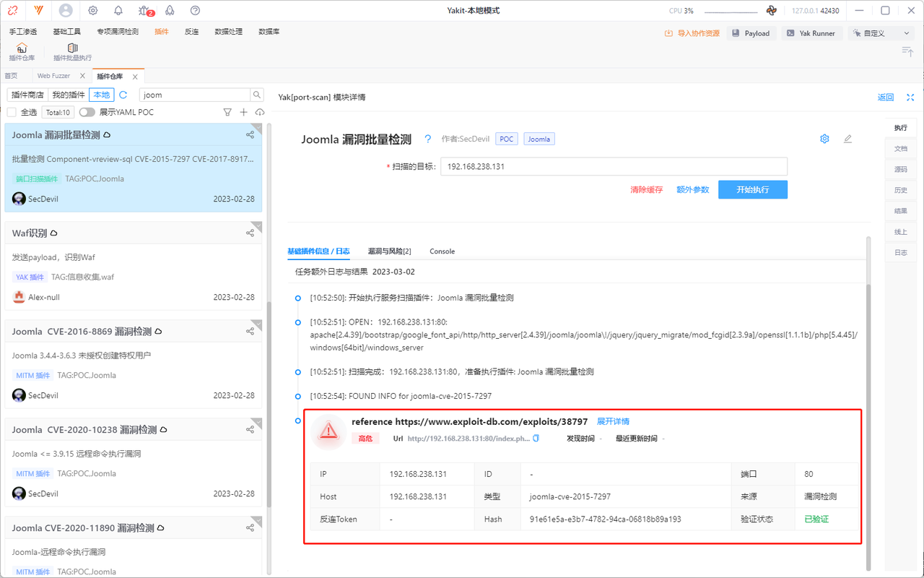This screenshot has width=924, height=578.
Task: Click the plugin search box containing joom
Action: [x=195, y=95]
